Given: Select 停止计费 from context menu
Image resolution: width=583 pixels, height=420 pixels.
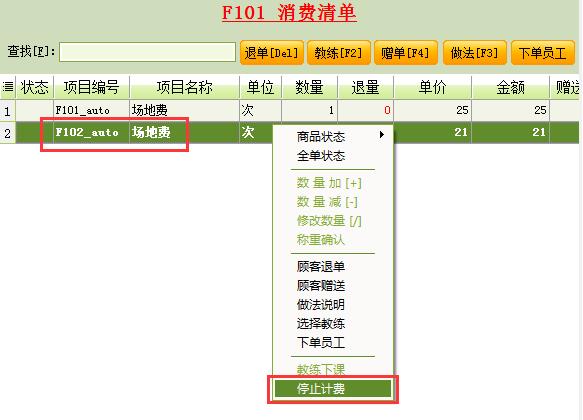Looking at the screenshot, I should coord(333,389).
